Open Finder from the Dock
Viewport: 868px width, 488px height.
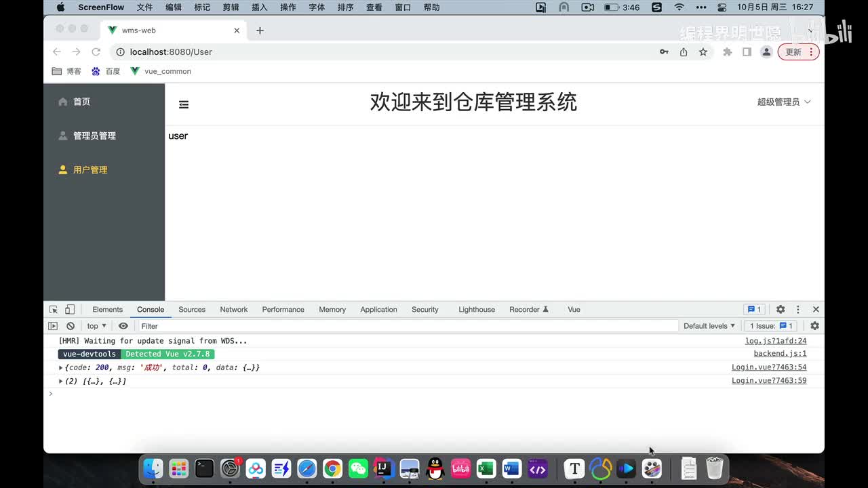[x=153, y=468]
